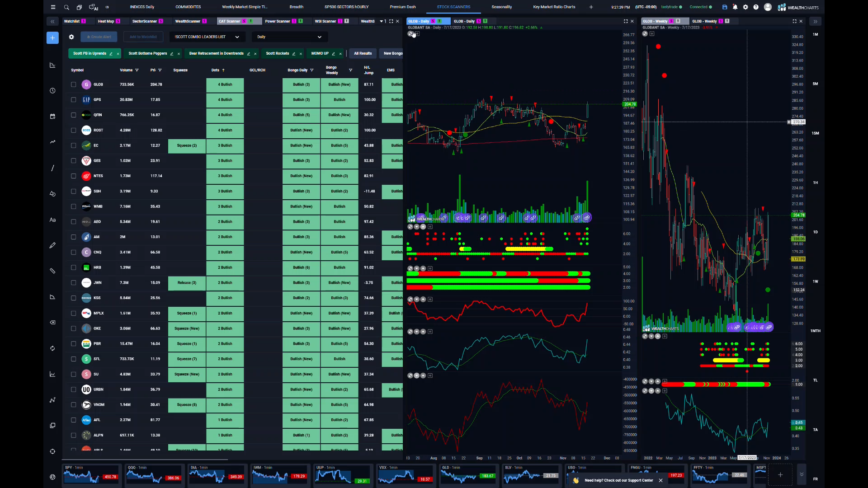Image resolution: width=868 pixels, height=488 pixels.
Task: Open scanner settings gear beside Create Alert
Action: 71,37
